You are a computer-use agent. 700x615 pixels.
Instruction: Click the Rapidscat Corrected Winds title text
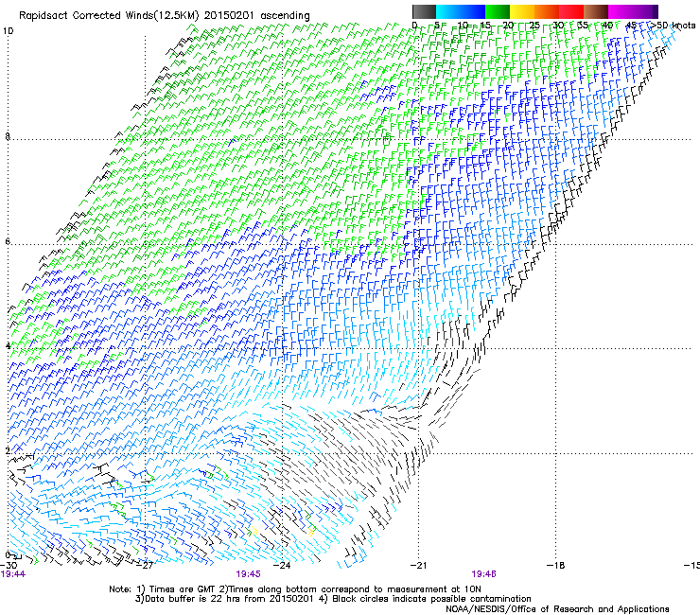(165, 15)
